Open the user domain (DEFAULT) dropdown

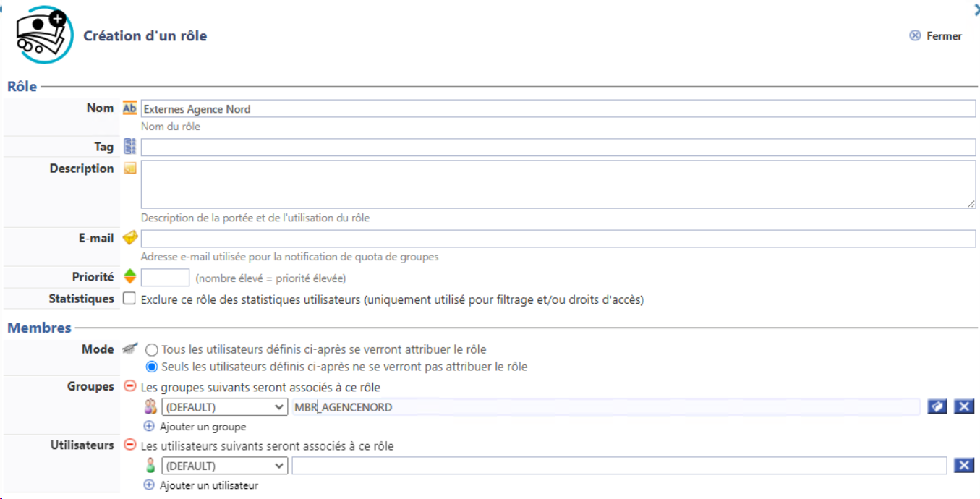coord(224,466)
